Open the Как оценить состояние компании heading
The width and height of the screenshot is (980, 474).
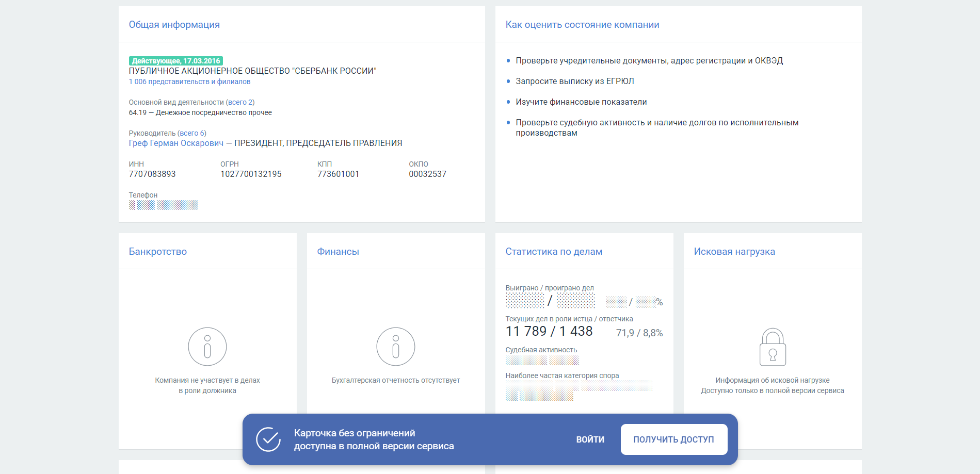pyautogui.click(x=583, y=25)
